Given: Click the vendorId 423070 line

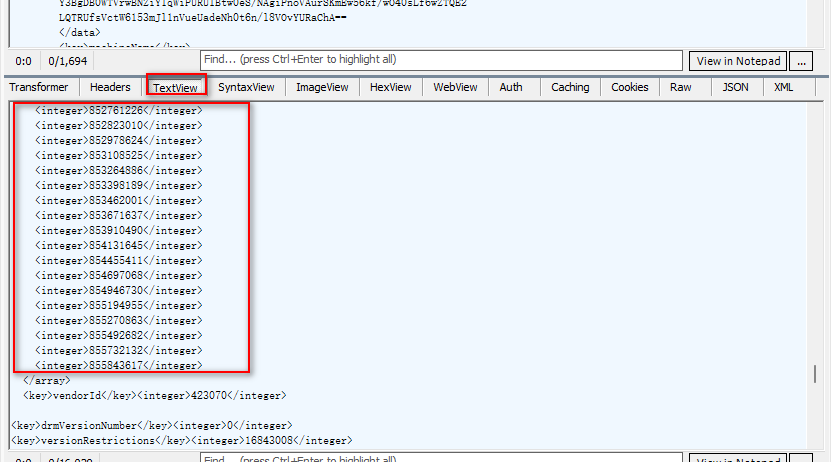Looking at the screenshot, I should tap(155, 396).
